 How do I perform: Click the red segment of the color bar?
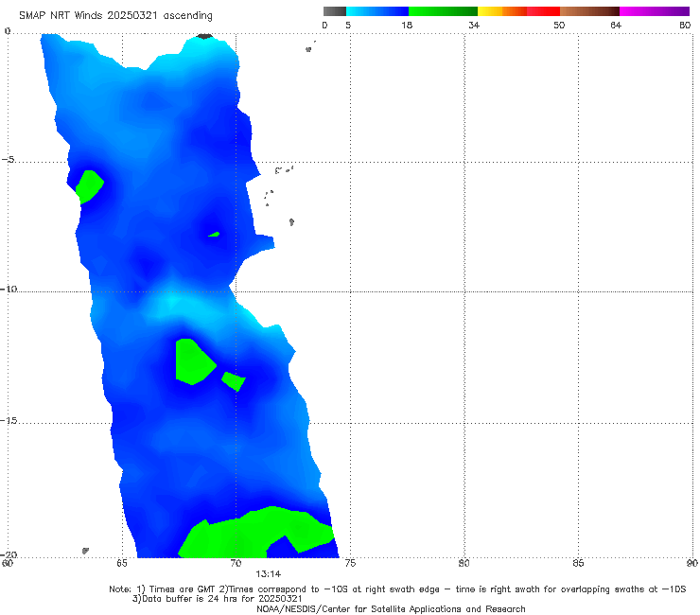(x=543, y=11)
